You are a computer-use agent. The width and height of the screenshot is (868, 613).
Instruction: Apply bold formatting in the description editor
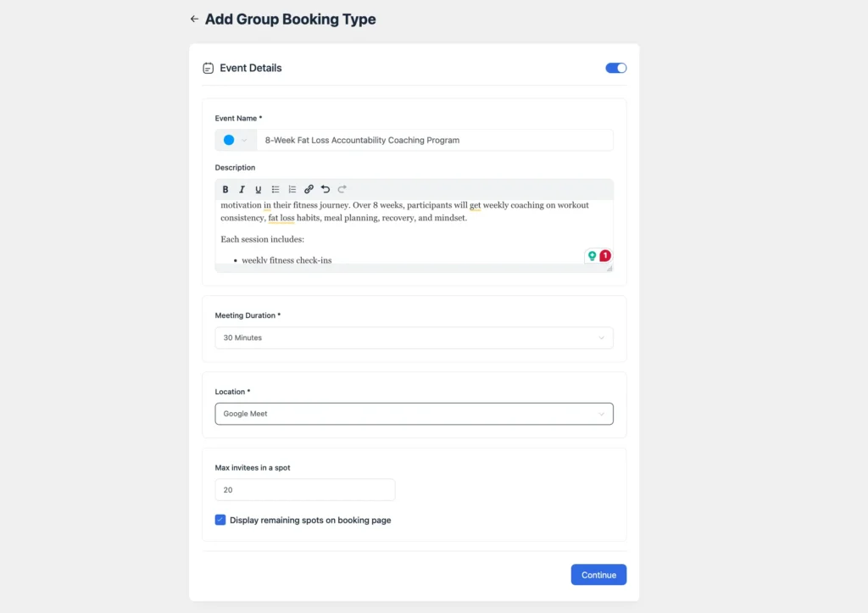225,189
